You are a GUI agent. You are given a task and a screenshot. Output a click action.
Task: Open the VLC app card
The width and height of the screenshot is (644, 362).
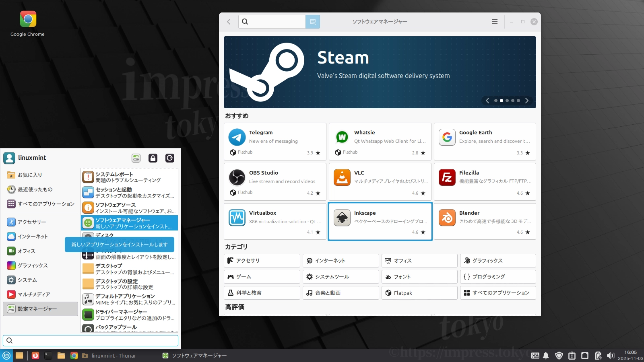point(380,182)
